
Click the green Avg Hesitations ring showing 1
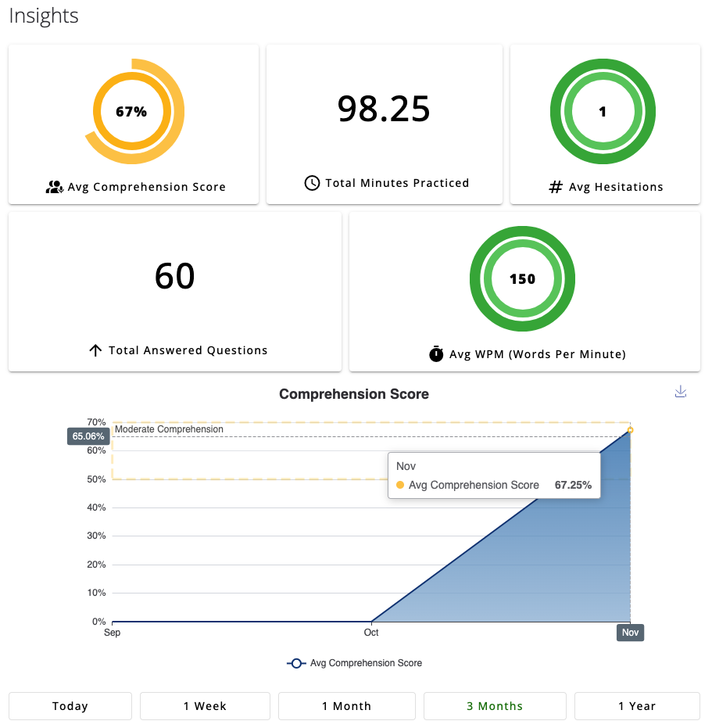[x=603, y=112]
